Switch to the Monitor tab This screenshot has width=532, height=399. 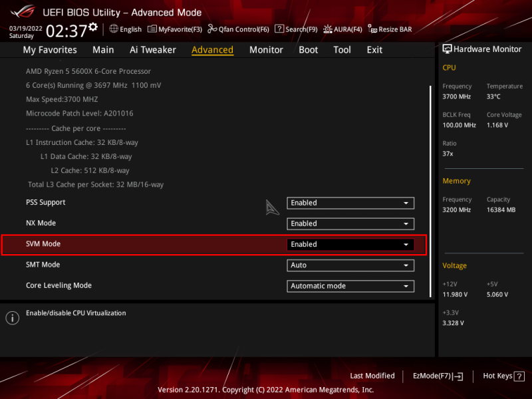coord(266,49)
